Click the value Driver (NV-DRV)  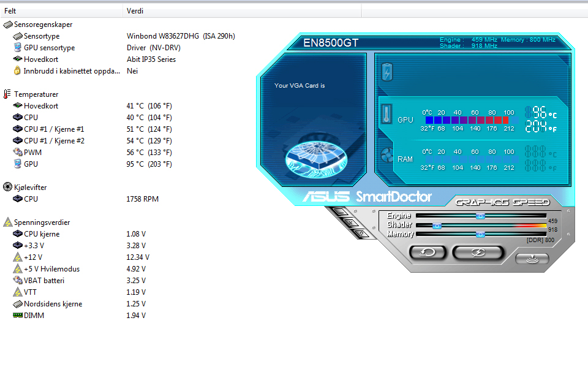[153, 48]
